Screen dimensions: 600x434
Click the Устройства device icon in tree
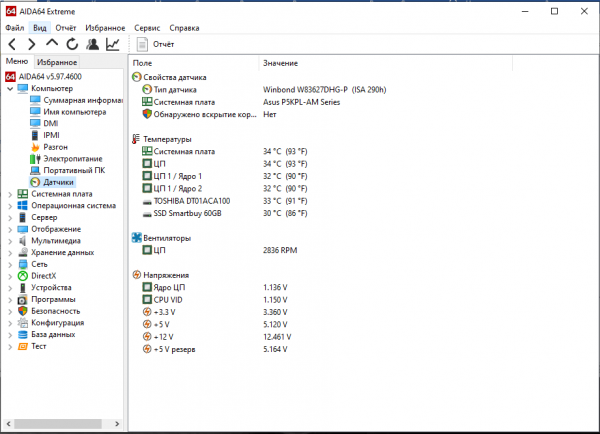click(x=23, y=287)
